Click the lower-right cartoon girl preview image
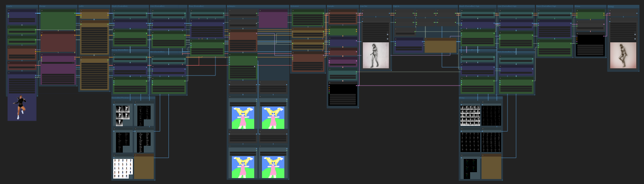 pos(273,167)
